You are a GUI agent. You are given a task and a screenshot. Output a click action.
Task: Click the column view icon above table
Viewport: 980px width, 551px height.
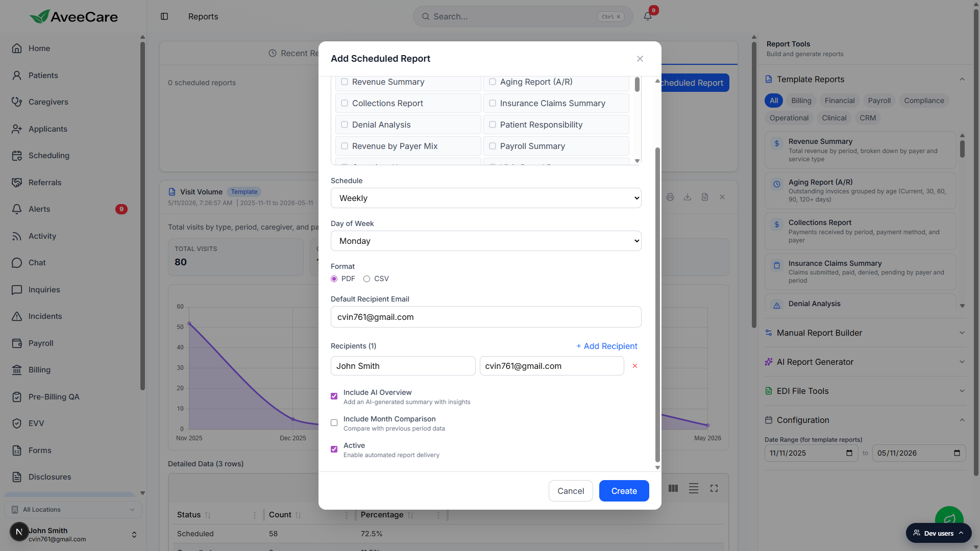(673, 488)
